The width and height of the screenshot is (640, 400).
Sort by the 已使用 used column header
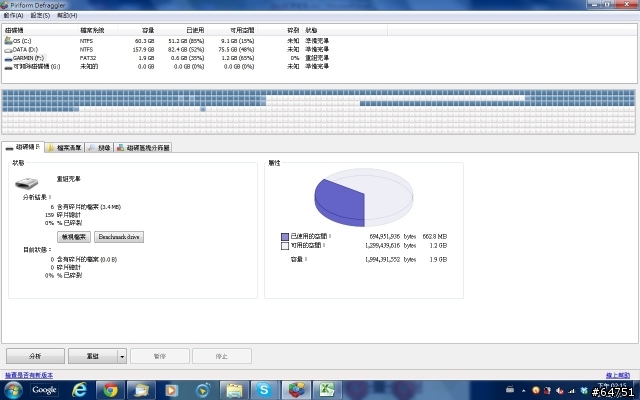(182, 30)
